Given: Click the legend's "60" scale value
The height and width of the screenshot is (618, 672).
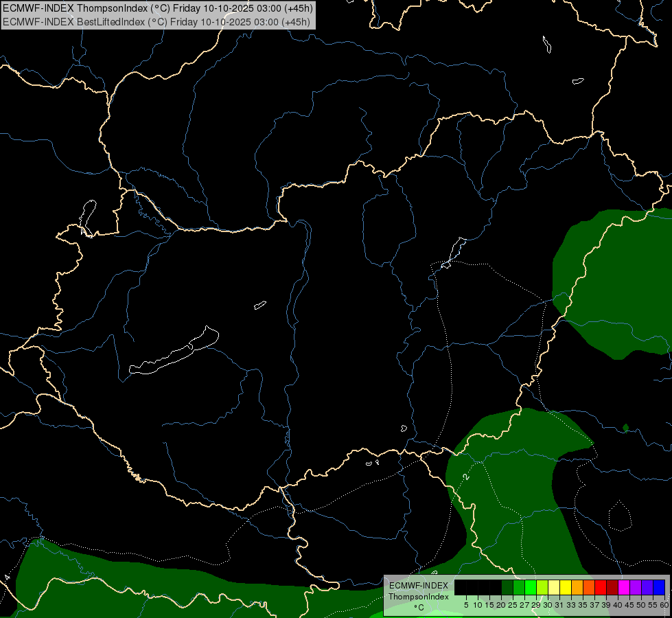Looking at the screenshot, I should pos(664,605).
